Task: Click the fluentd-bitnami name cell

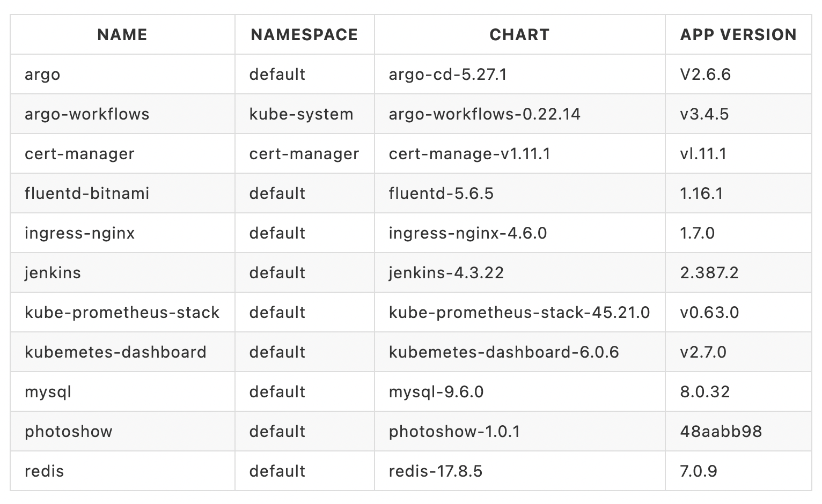Action: click(x=87, y=194)
